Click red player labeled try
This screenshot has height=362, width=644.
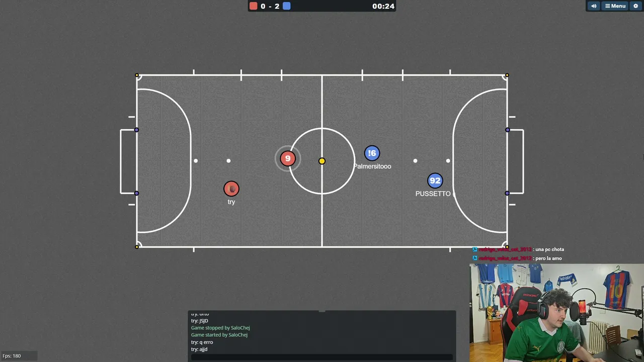pyautogui.click(x=231, y=189)
